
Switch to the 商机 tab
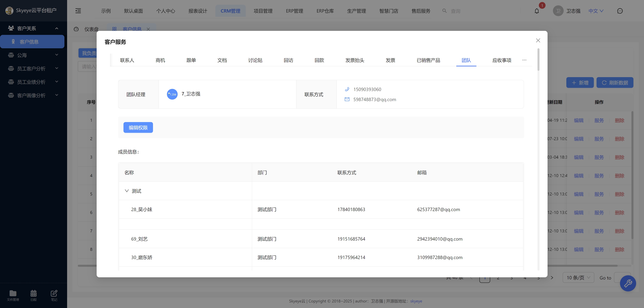160,60
